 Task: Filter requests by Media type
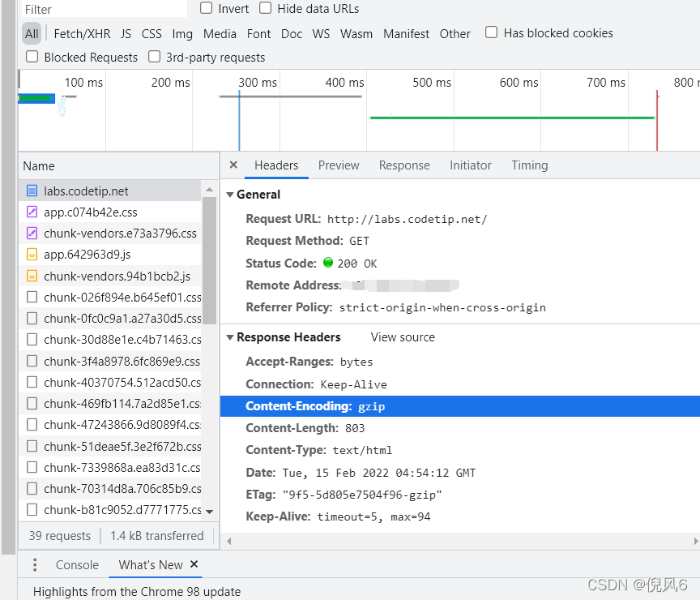pos(220,33)
